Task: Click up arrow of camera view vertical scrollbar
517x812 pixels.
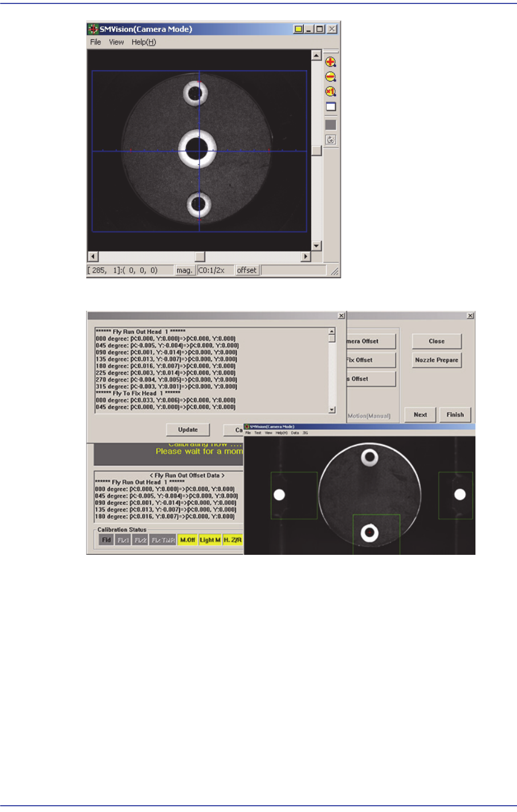Action: [x=316, y=55]
